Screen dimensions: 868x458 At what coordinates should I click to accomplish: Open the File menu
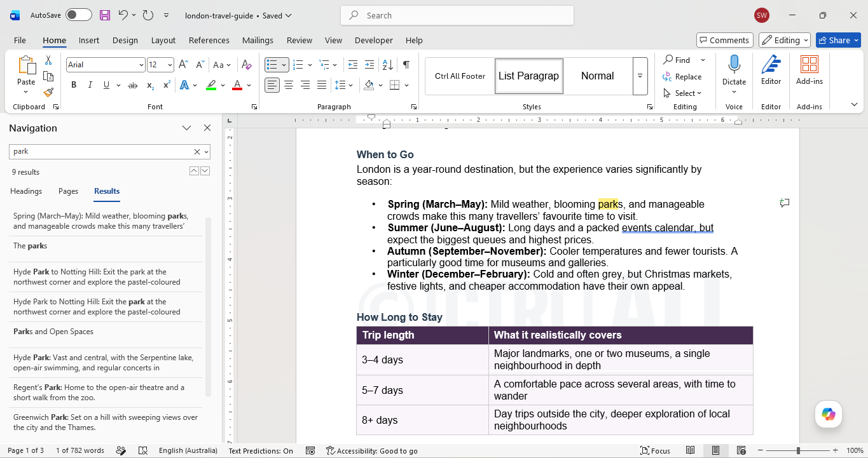tap(20, 40)
